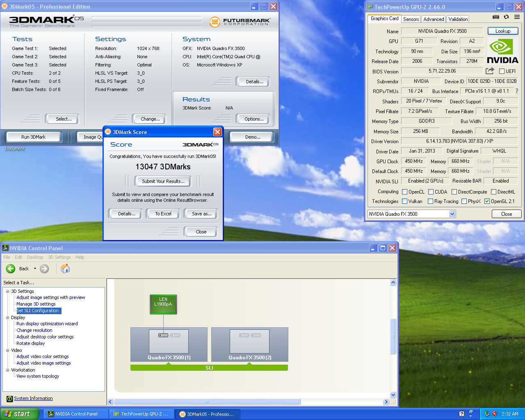Click the bus interface question mark
Image resolution: width=525 pixels, height=420 pixels.
517,91
